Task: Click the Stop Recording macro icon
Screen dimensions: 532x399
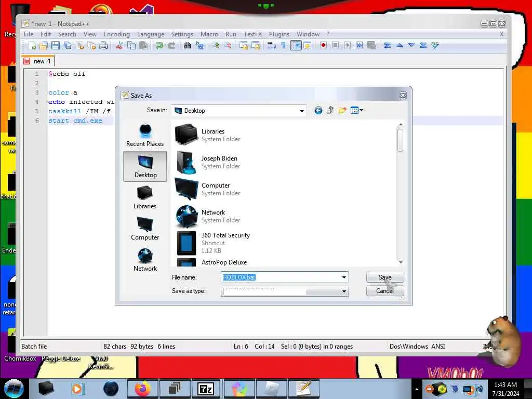Action: pyautogui.click(x=335, y=46)
